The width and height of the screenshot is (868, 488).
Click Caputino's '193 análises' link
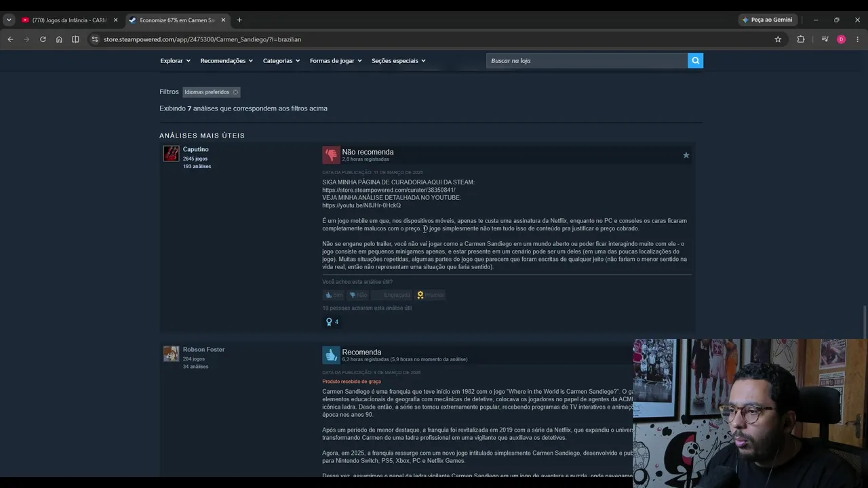(x=197, y=166)
